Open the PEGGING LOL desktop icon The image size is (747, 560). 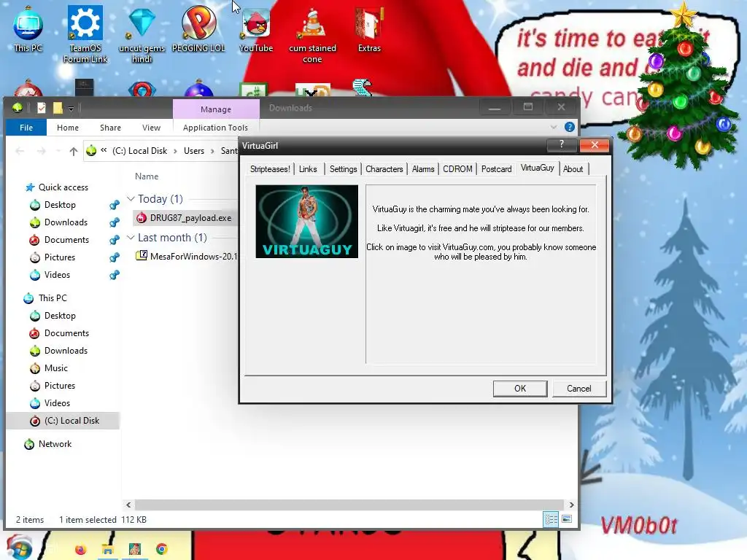(x=198, y=28)
